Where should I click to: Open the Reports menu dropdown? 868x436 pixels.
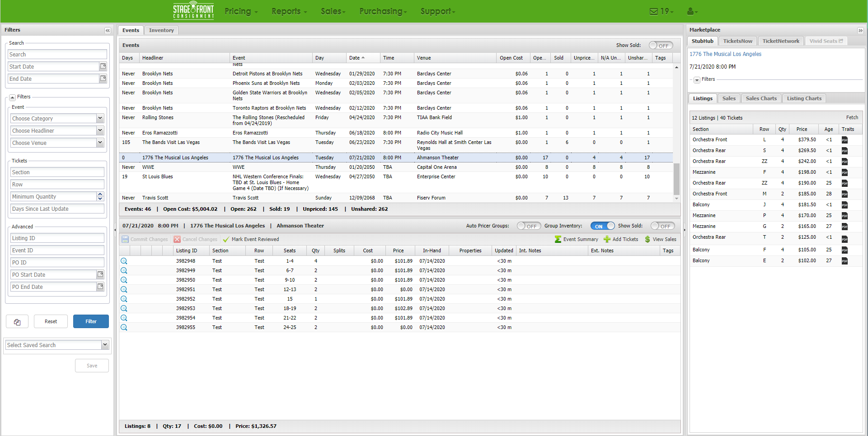[289, 11]
